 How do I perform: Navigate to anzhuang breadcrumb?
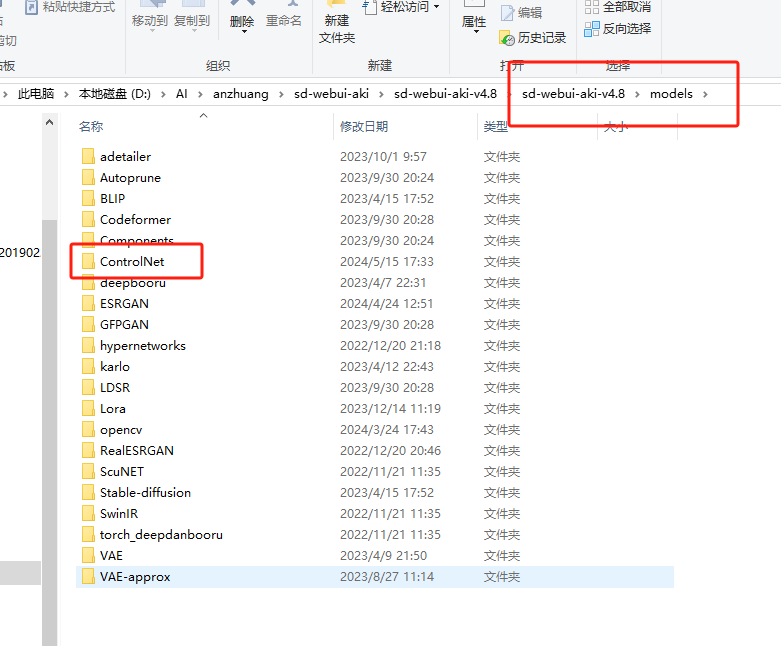(x=241, y=94)
